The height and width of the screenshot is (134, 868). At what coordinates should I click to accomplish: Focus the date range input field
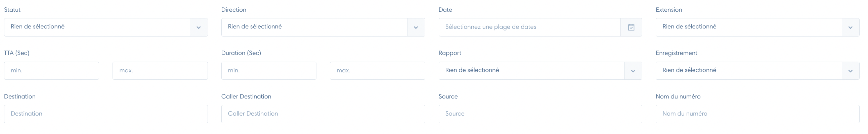530,27
